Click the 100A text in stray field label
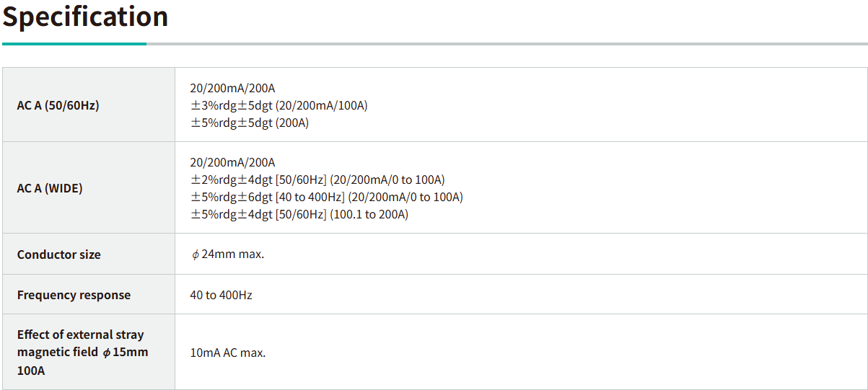The height and width of the screenshot is (390, 868). (x=30, y=370)
